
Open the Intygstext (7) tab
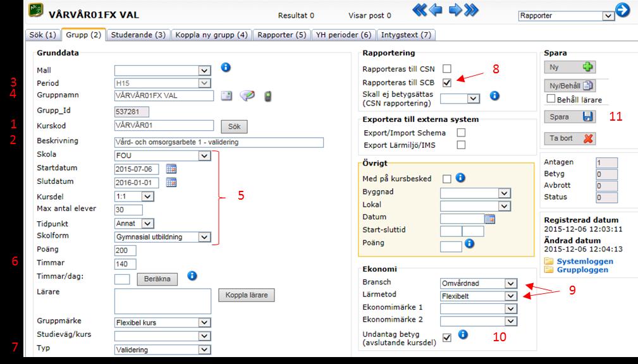(406, 35)
